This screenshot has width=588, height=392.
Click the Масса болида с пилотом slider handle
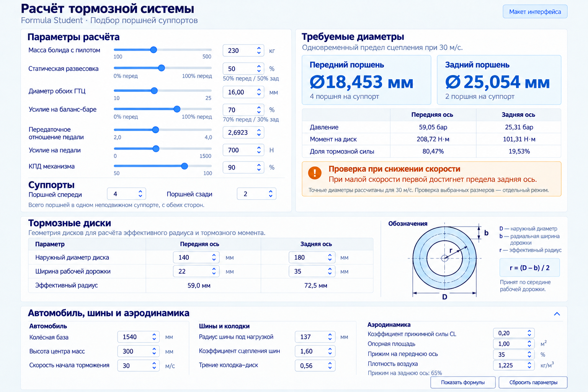tap(154, 50)
